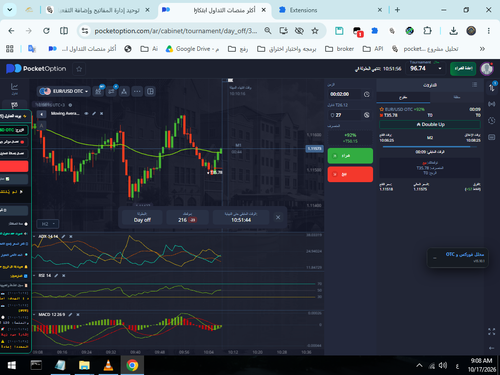Image resolution: width=500 pixels, height=375 pixels.
Task: Open the multi-chart layout icon
Action: pyautogui.click(x=150, y=91)
